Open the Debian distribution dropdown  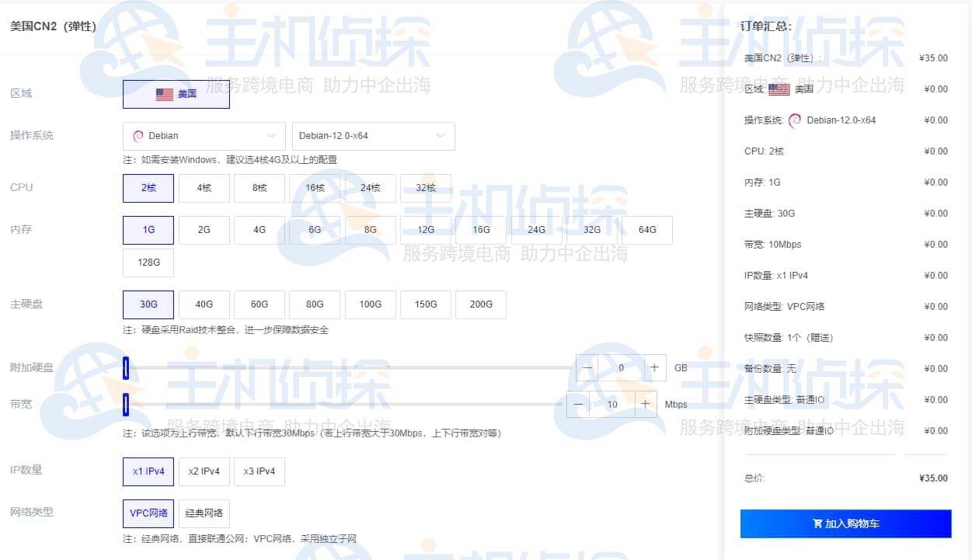coord(204,135)
